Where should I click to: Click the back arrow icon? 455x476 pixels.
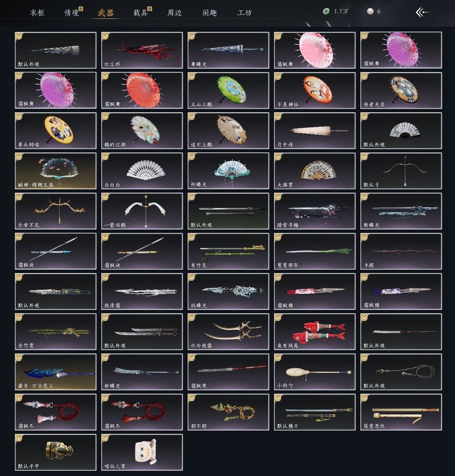tap(422, 12)
